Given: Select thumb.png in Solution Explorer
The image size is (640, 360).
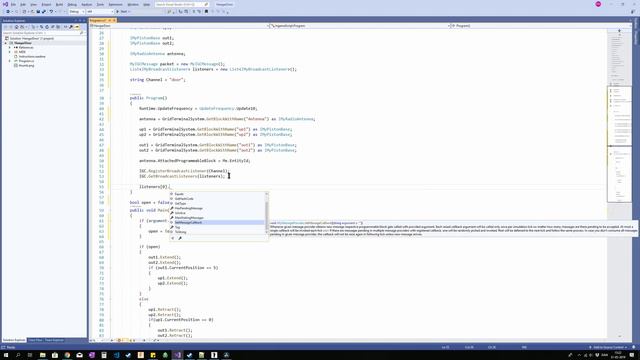Looking at the screenshot, I should 27,65.
